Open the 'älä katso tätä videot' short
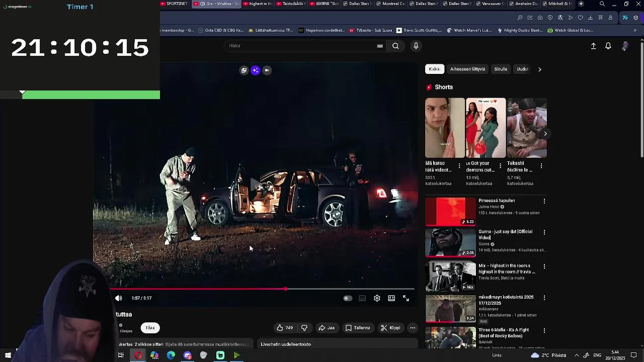The height and width of the screenshot is (362, 644). [x=445, y=128]
